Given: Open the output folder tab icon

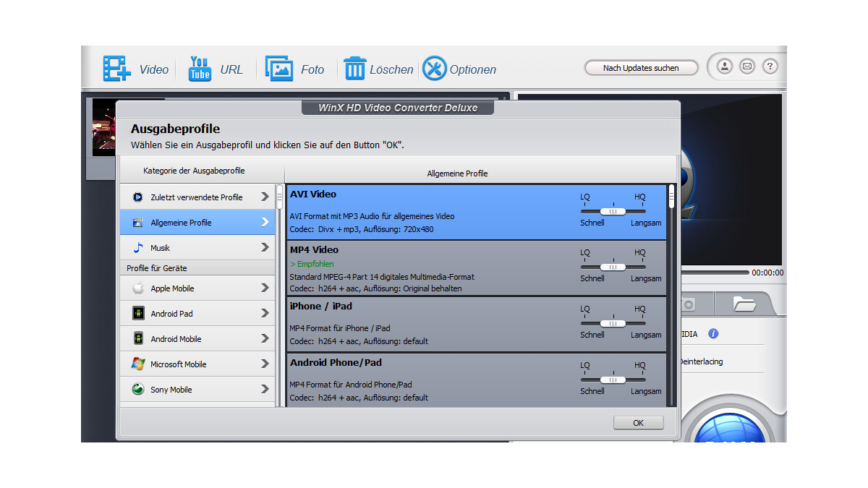Looking at the screenshot, I should pyautogui.click(x=744, y=304).
